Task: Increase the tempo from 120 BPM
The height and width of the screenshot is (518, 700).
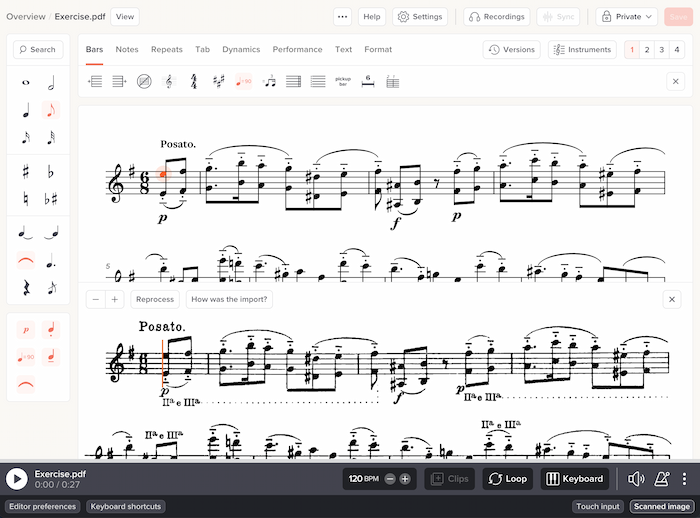Action: pyautogui.click(x=405, y=479)
